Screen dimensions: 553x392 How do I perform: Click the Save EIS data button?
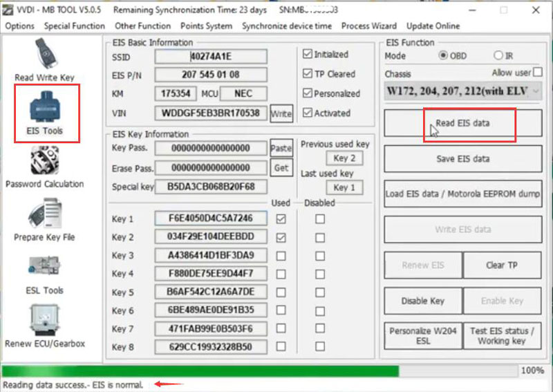[x=462, y=159]
